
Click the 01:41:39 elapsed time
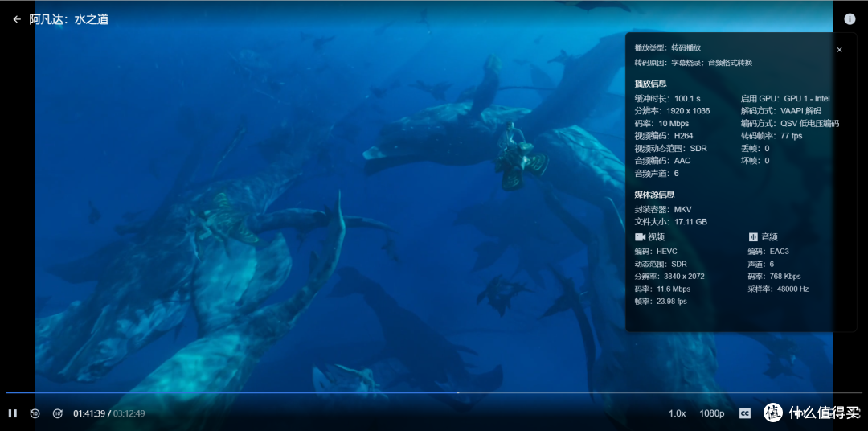click(89, 413)
